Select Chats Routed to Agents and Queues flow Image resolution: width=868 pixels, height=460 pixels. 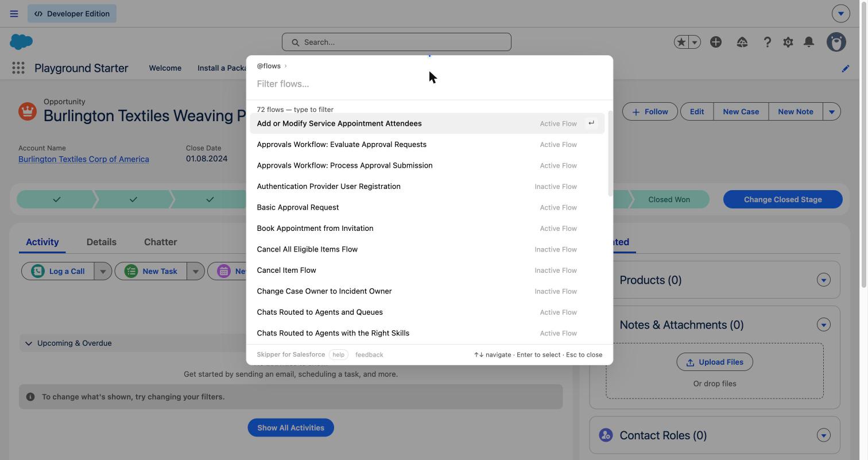tap(427, 312)
